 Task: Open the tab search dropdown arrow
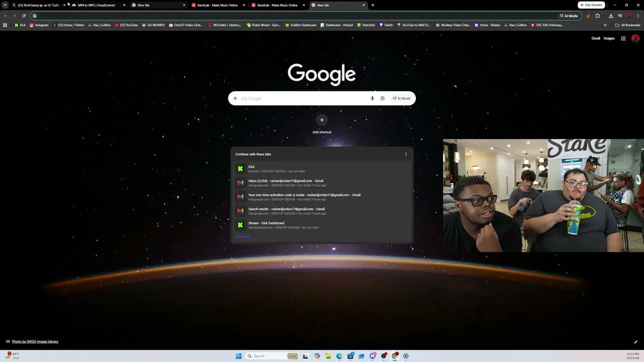6,5
